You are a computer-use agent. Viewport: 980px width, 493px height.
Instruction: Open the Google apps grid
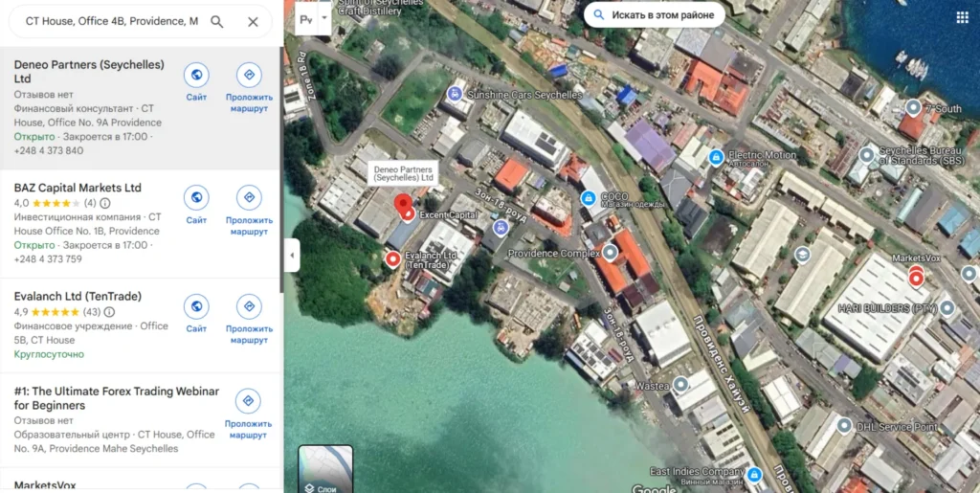pyautogui.click(x=961, y=17)
